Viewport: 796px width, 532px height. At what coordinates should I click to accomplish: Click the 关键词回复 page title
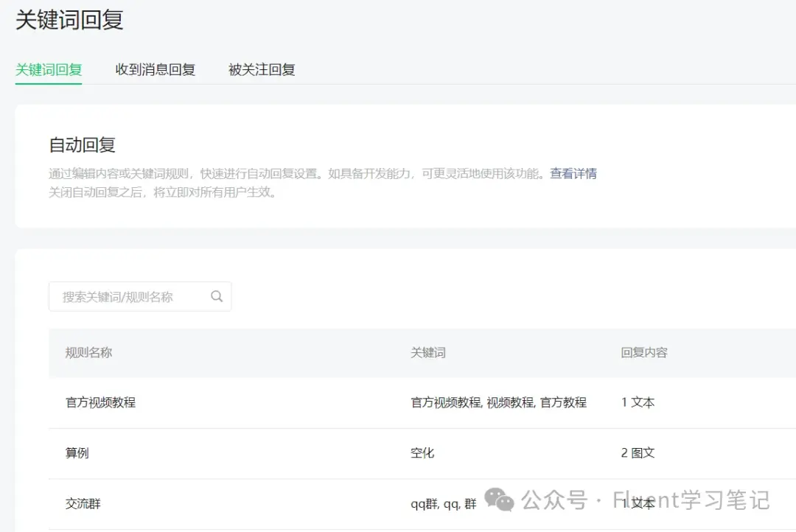pyautogui.click(x=69, y=21)
